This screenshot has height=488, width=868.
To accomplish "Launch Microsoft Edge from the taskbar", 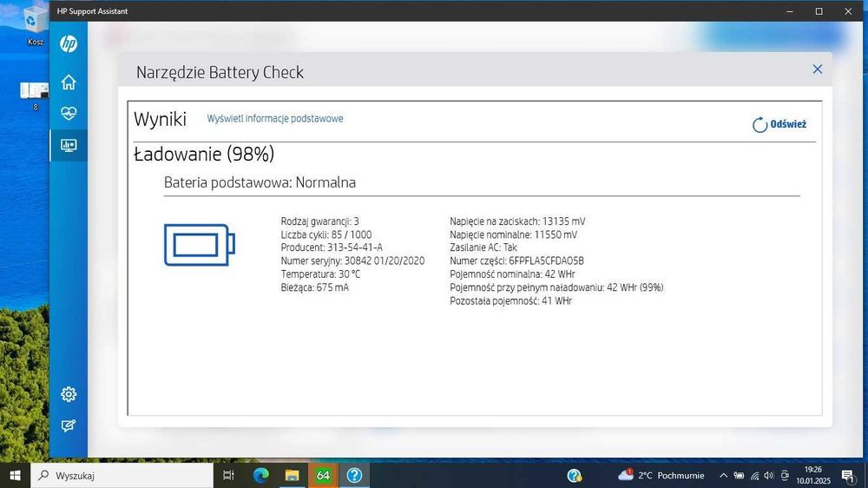I will pyautogui.click(x=260, y=475).
